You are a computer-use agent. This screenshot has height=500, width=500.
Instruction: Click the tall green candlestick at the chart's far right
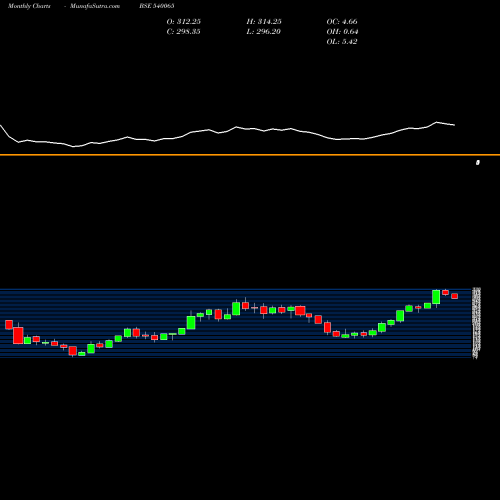436,297
